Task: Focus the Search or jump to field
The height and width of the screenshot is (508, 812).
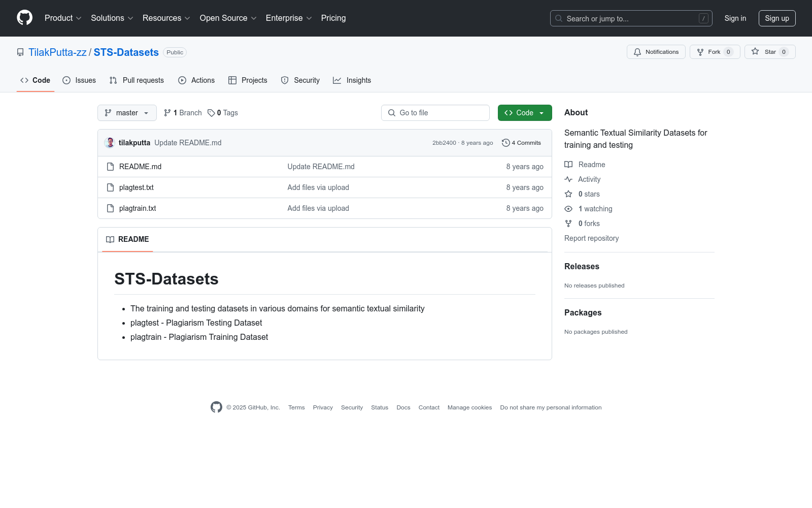Action: 631,18
